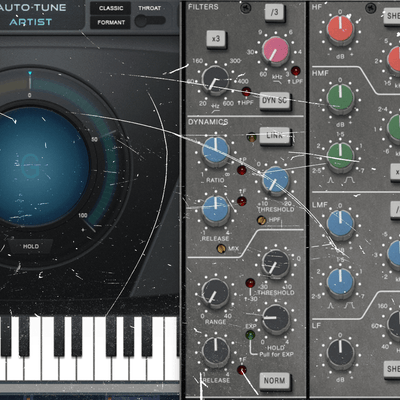Toggle the compressor fast attack F LED
The width and height of the screenshot is (400, 400).
click(x=242, y=201)
